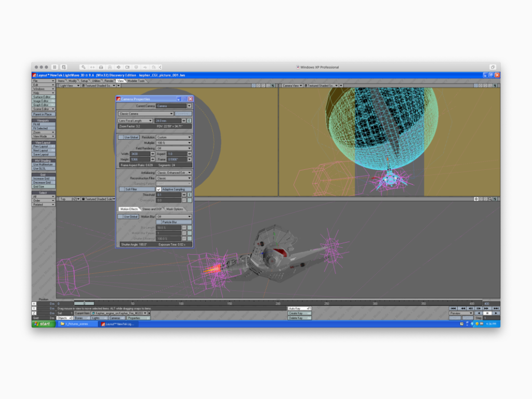Click the maximize viewport icon in Light View
Screen dimensions: 532x399
coord(273,86)
